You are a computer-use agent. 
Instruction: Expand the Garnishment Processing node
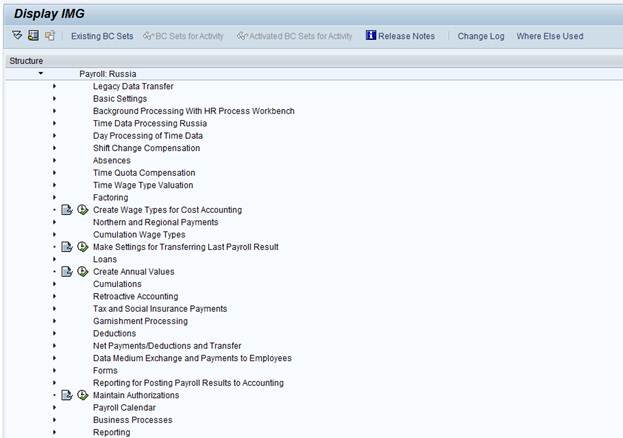(x=54, y=321)
